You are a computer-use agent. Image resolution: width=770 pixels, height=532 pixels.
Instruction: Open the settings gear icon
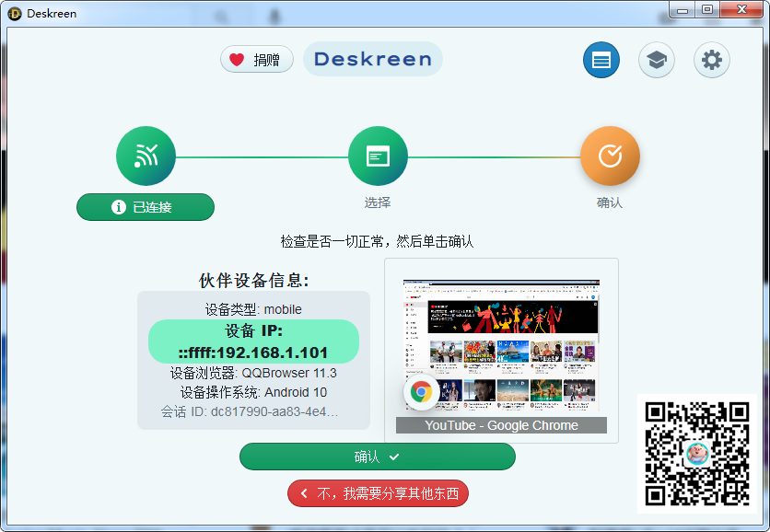pos(711,61)
